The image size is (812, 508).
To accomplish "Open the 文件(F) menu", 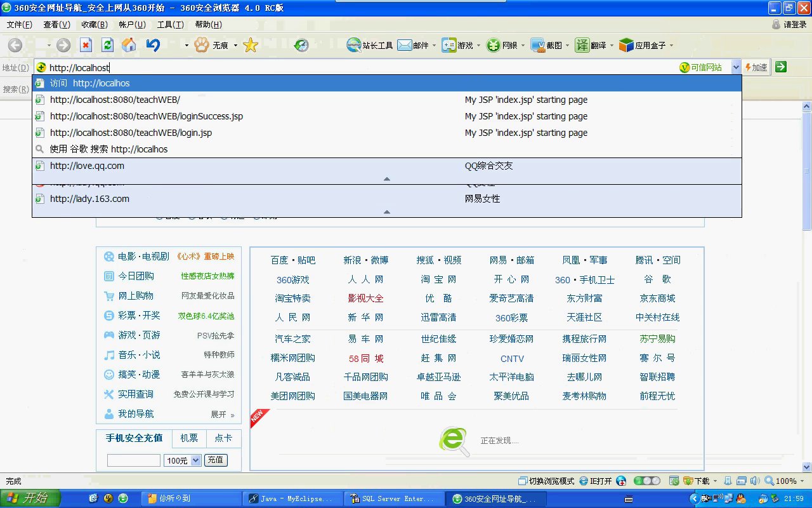I will point(19,25).
